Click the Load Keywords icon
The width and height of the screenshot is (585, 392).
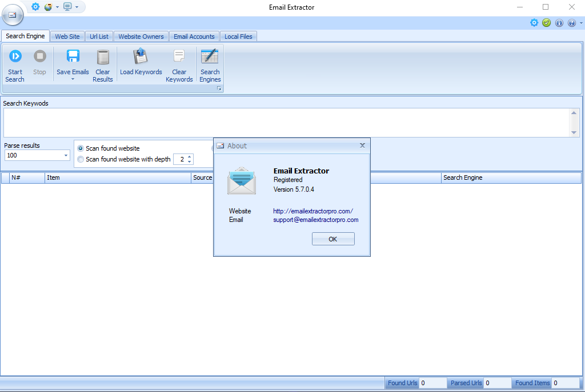[x=141, y=56]
